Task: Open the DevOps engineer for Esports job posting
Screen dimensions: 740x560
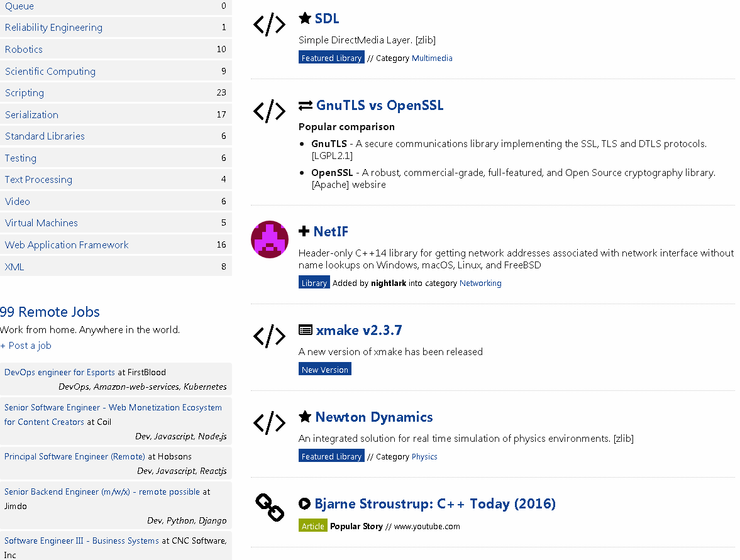Action: coord(59,371)
